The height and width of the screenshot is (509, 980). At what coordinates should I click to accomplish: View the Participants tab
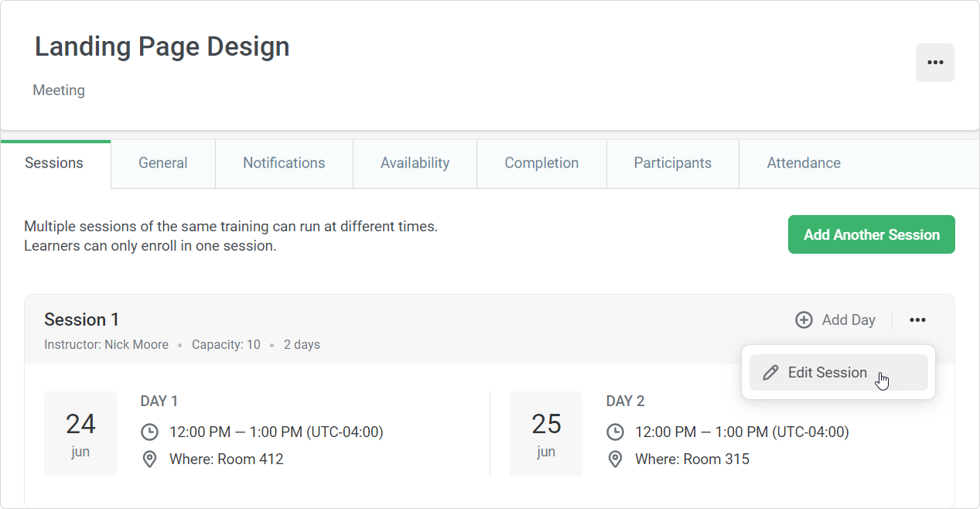point(673,163)
